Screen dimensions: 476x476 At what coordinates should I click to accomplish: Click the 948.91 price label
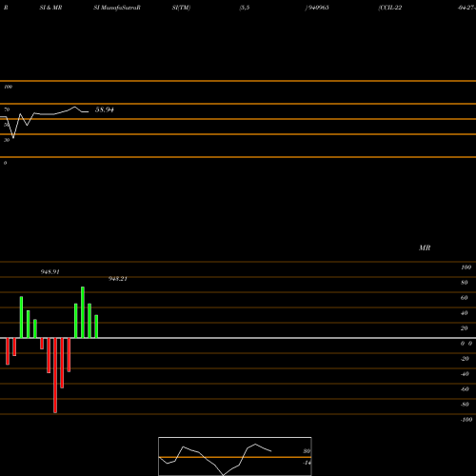(x=50, y=272)
